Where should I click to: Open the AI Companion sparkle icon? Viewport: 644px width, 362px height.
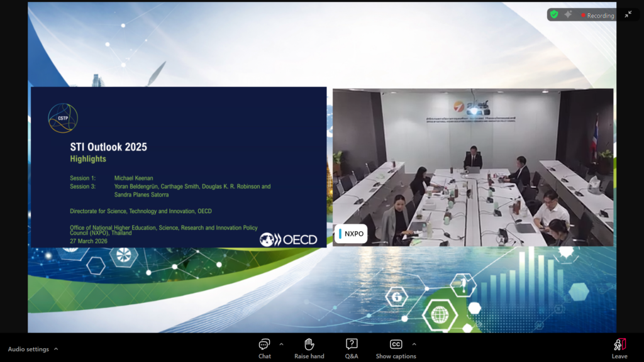tap(568, 14)
